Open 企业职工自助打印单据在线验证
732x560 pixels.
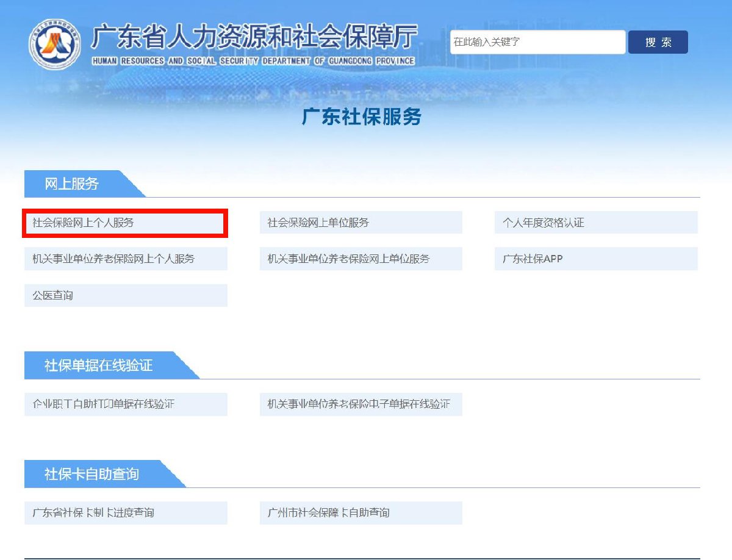pos(126,404)
